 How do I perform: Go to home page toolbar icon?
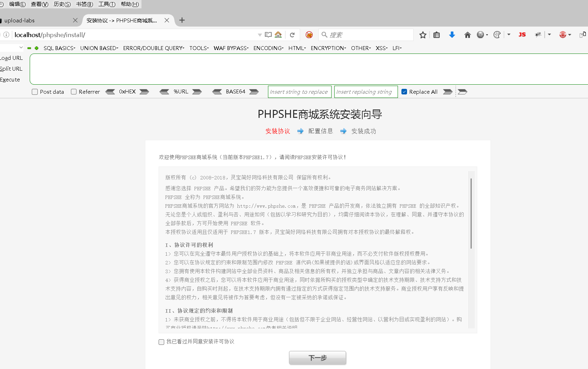tap(467, 35)
